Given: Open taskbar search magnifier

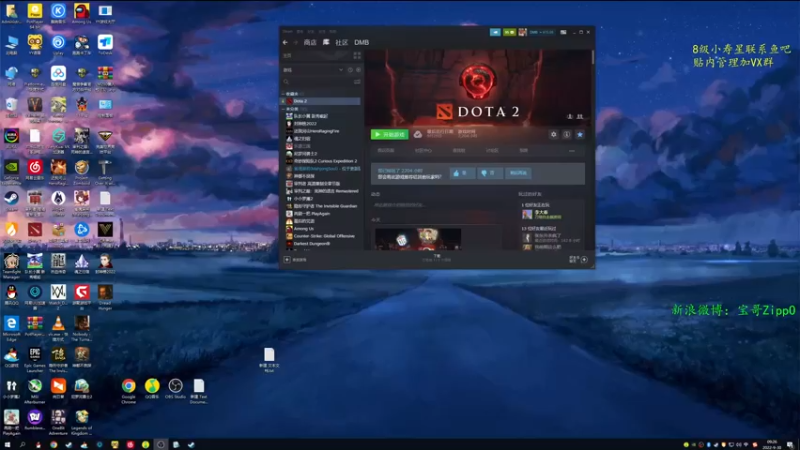Looking at the screenshot, I should pos(22,444).
